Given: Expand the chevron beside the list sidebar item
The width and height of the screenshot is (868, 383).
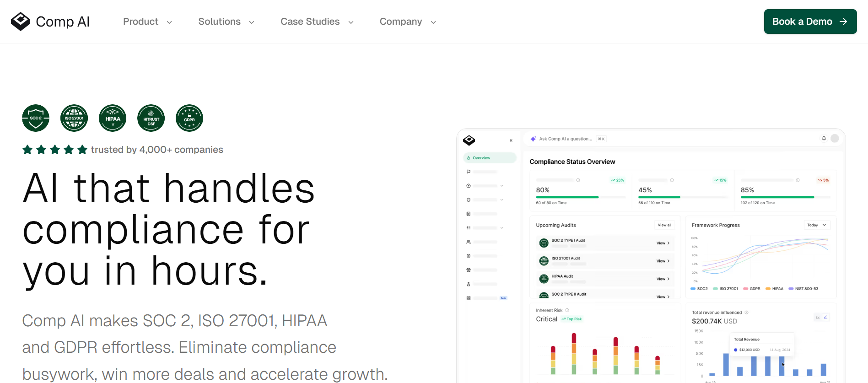Looking at the screenshot, I should coord(502,228).
